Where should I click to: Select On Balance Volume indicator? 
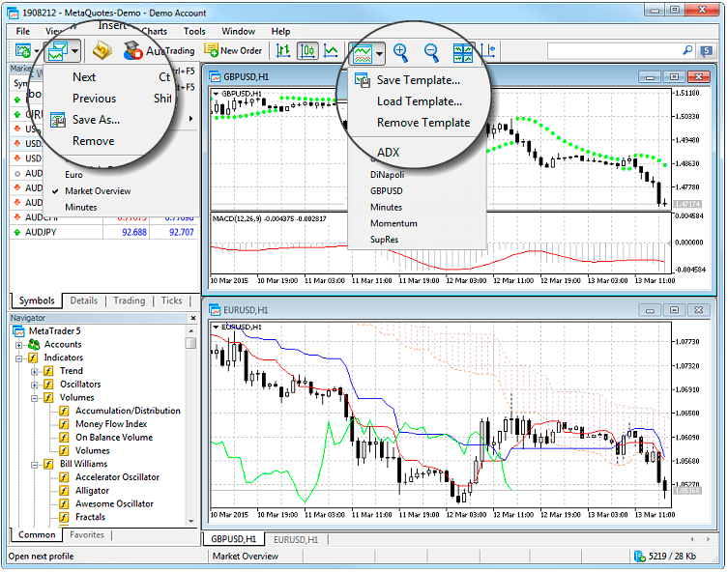(x=114, y=438)
